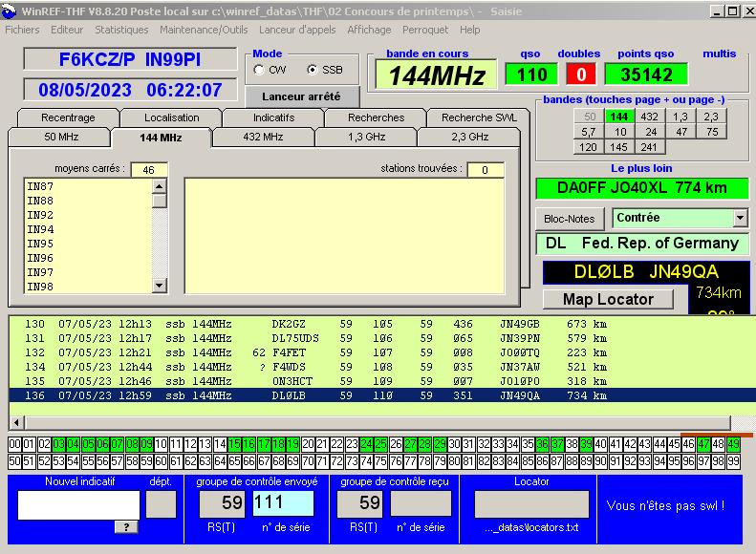Open the Maintenance/Outils menu
The image size is (756, 554).
204,30
